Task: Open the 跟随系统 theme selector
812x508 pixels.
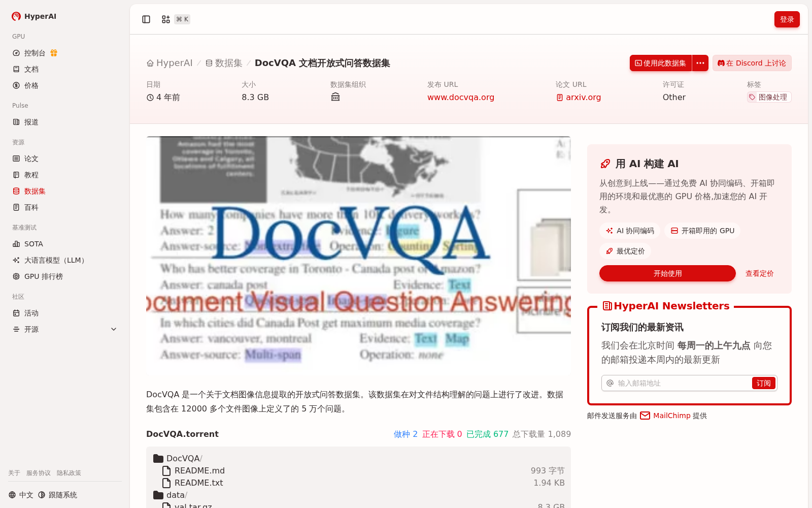Action: (58, 495)
